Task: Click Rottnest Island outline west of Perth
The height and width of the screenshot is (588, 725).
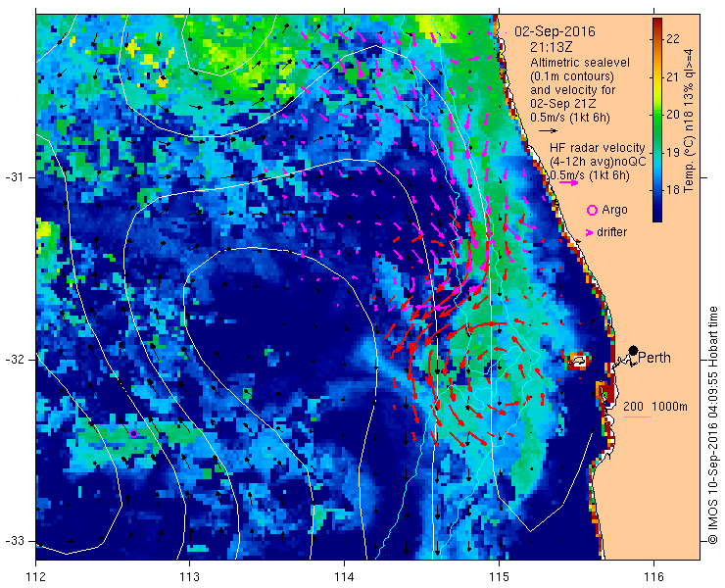Action: (x=580, y=360)
